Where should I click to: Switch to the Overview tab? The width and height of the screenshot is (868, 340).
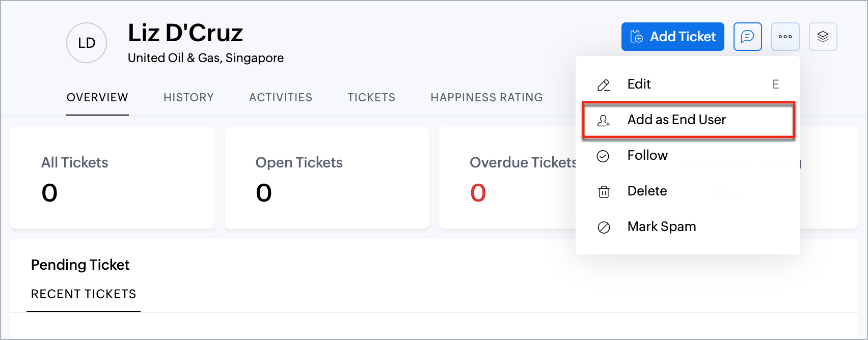tap(97, 97)
